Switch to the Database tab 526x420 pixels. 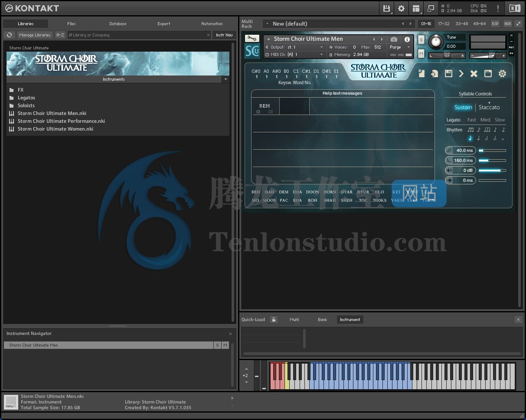point(118,24)
